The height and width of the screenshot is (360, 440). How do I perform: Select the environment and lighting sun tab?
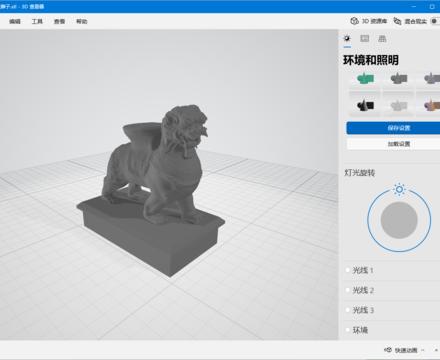347,39
